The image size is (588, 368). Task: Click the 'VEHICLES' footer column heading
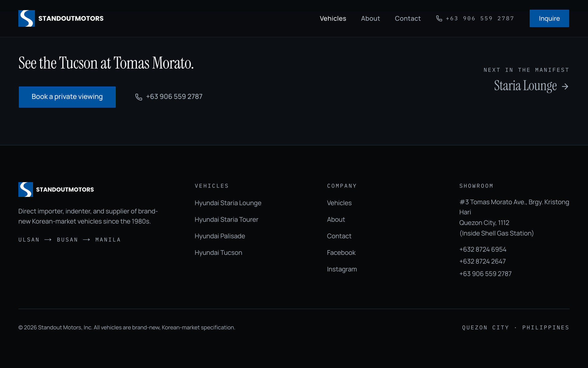pos(212,186)
